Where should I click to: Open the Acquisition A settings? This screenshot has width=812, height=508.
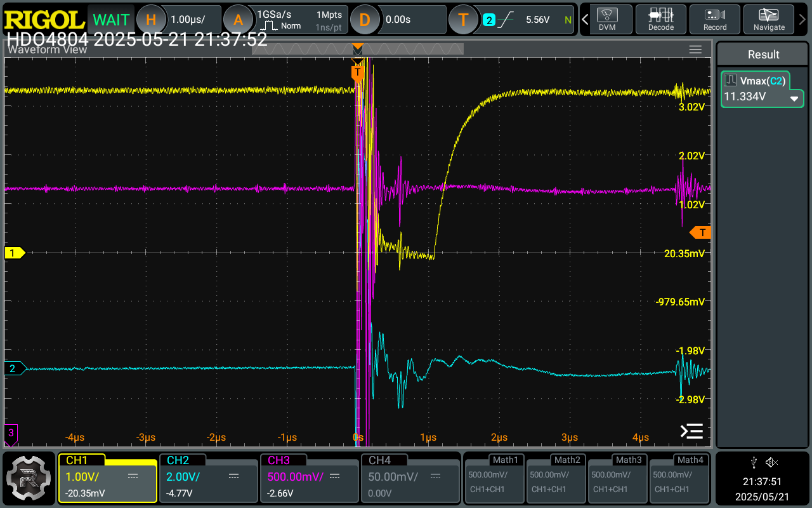pos(239,20)
